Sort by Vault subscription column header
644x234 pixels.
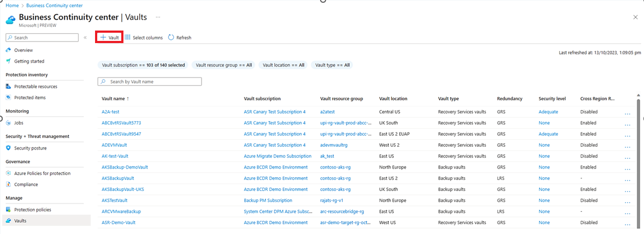[262, 99]
